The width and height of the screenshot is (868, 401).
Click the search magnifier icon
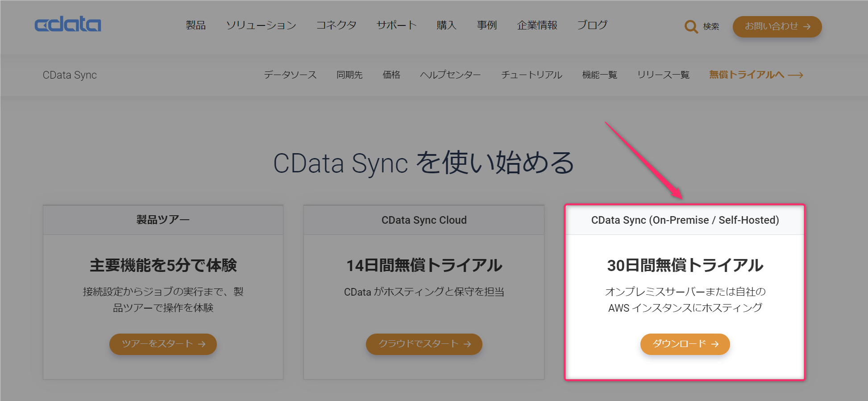pyautogui.click(x=691, y=27)
